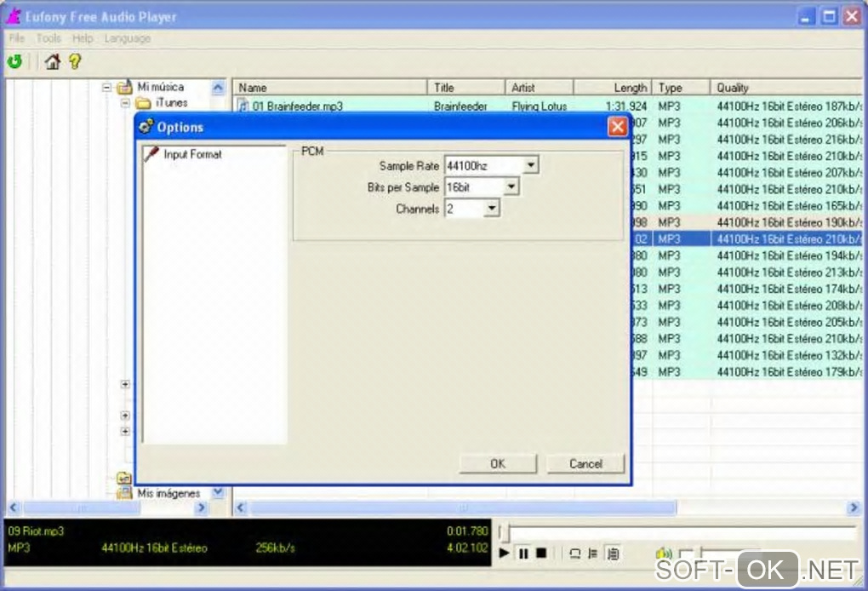Click the Play button

click(505, 553)
